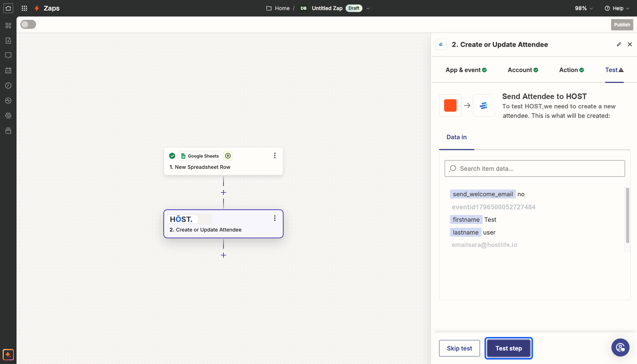Click the Google Sheets app badge
Viewport: 637px width, 364px height.
click(x=199, y=156)
